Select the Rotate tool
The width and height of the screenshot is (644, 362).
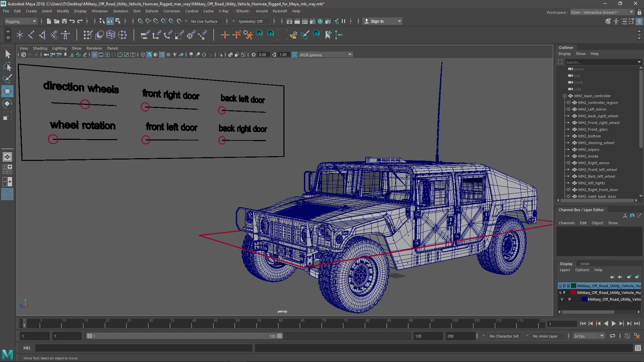pyautogui.click(x=7, y=104)
